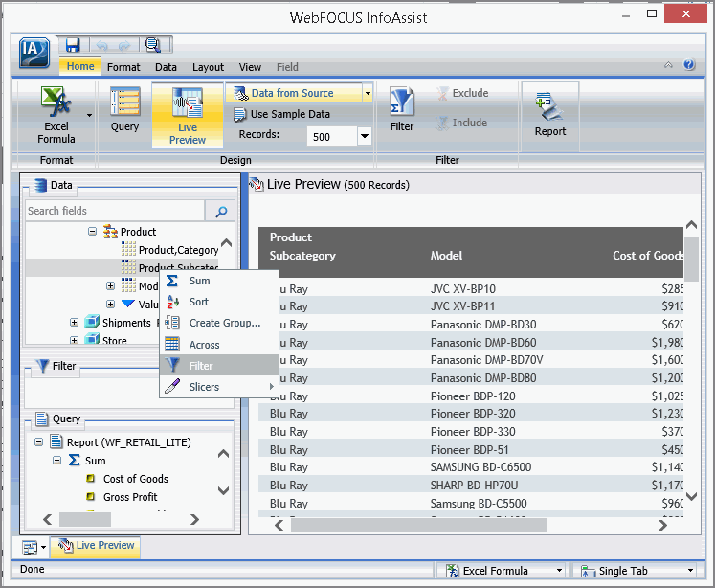This screenshot has height=588, width=715.
Task: Click Query pane scroll right arrow
Action: point(194,519)
